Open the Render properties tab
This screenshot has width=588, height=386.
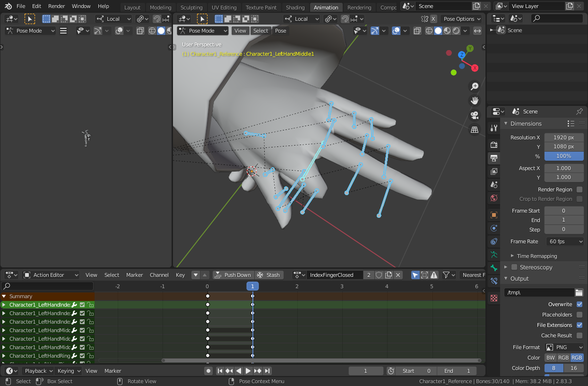click(494, 145)
